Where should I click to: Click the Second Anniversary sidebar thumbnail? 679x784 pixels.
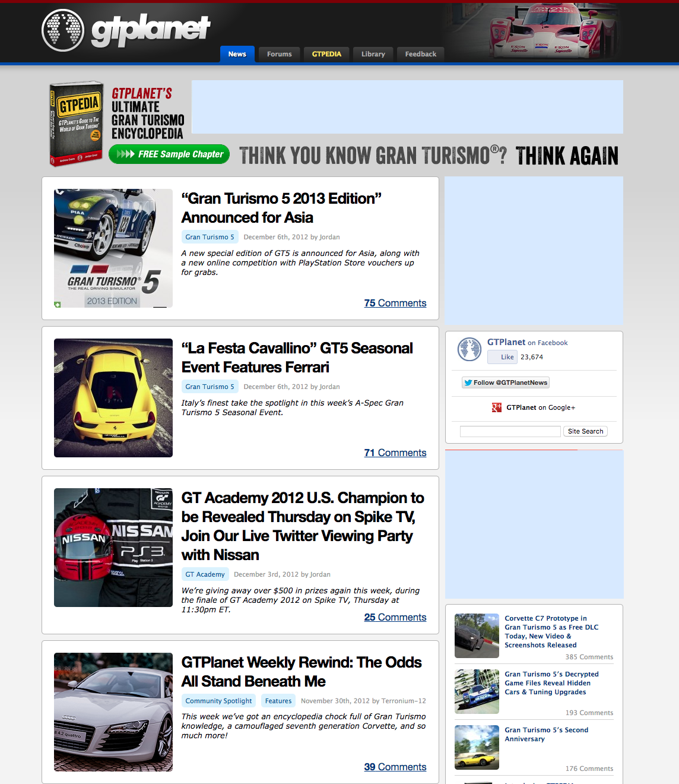(477, 747)
